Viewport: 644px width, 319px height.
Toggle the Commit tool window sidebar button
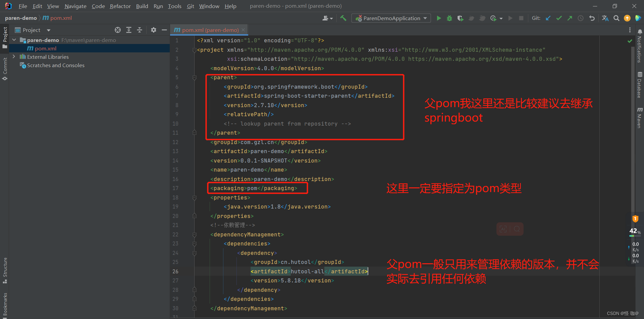point(5,69)
